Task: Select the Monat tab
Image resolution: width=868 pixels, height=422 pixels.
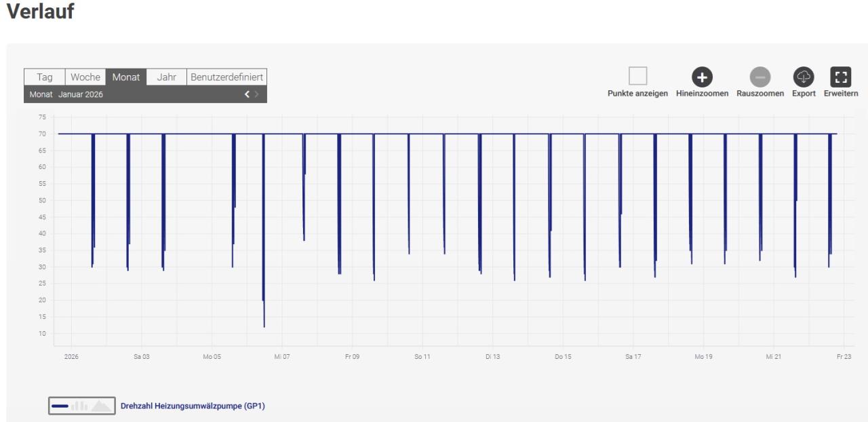Action: tap(126, 77)
